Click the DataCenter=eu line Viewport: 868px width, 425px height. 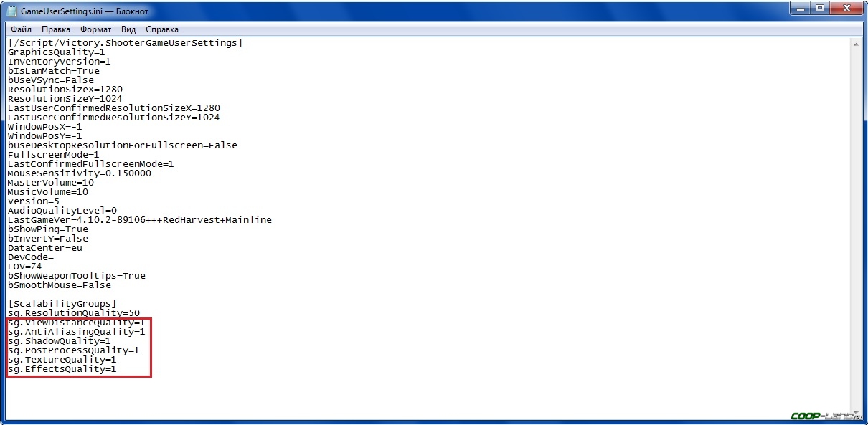point(44,248)
